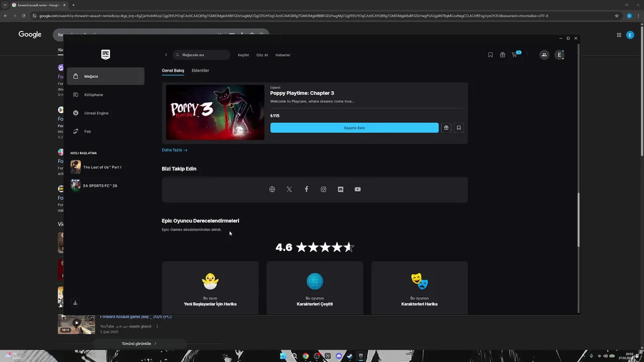Open Chrome from the taskbar
The image size is (644, 362).
click(x=305, y=356)
